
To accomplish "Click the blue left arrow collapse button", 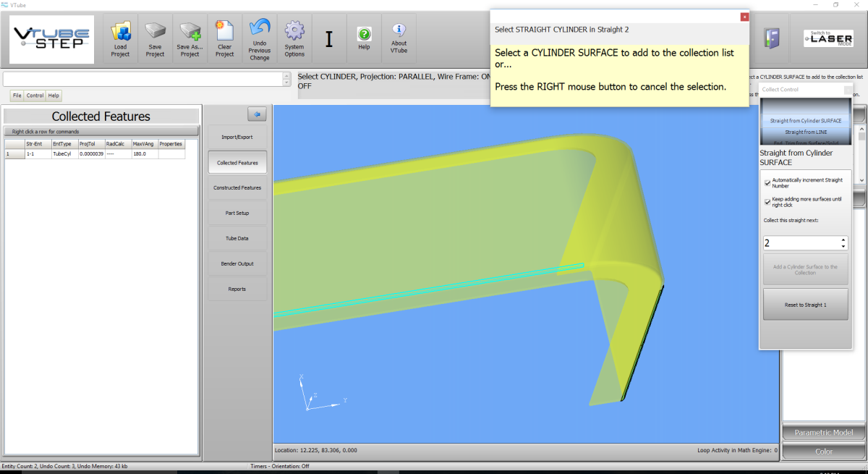I will (257, 114).
